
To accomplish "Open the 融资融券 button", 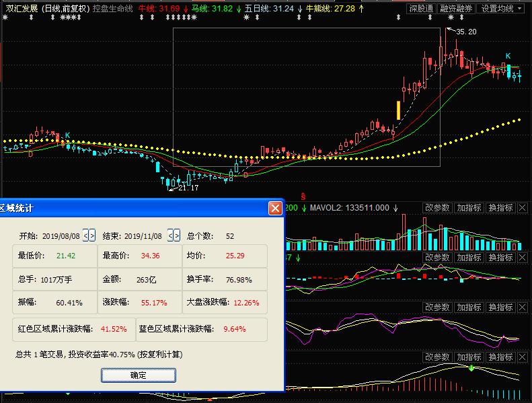I will click(456, 9).
